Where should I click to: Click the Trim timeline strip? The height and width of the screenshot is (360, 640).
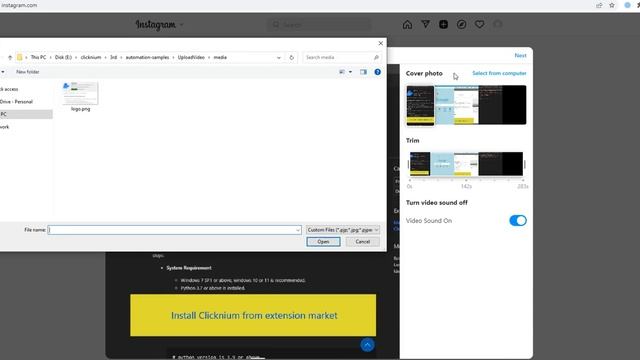466,164
